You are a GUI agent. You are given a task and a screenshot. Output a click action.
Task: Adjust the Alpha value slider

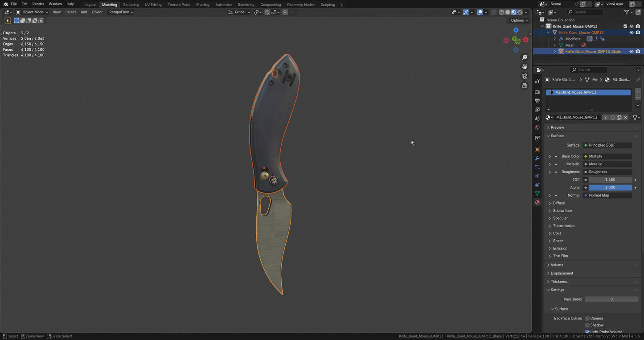(610, 187)
